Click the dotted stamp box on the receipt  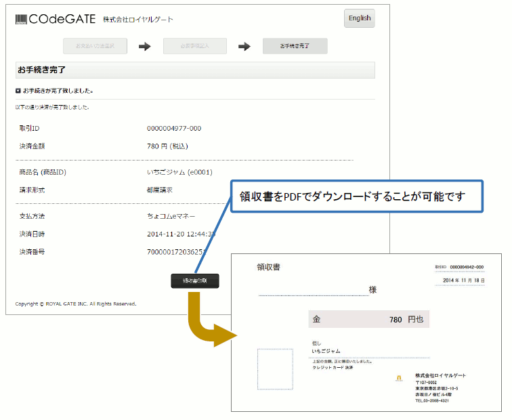[x=275, y=369]
